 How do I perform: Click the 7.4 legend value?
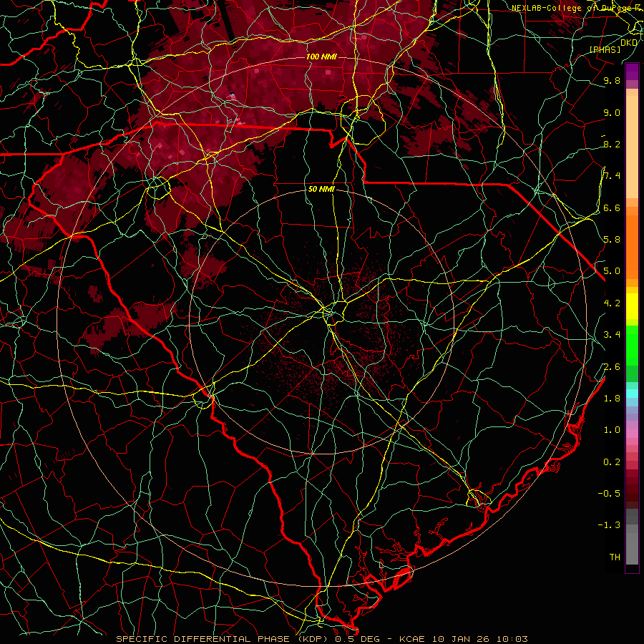[x=612, y=176]
